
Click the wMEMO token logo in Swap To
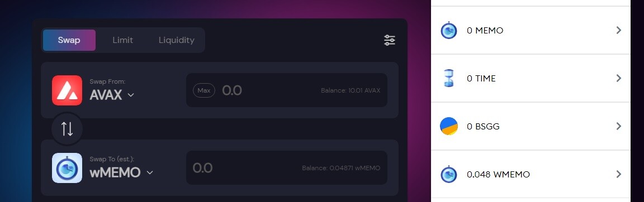(x=67, y=168)
